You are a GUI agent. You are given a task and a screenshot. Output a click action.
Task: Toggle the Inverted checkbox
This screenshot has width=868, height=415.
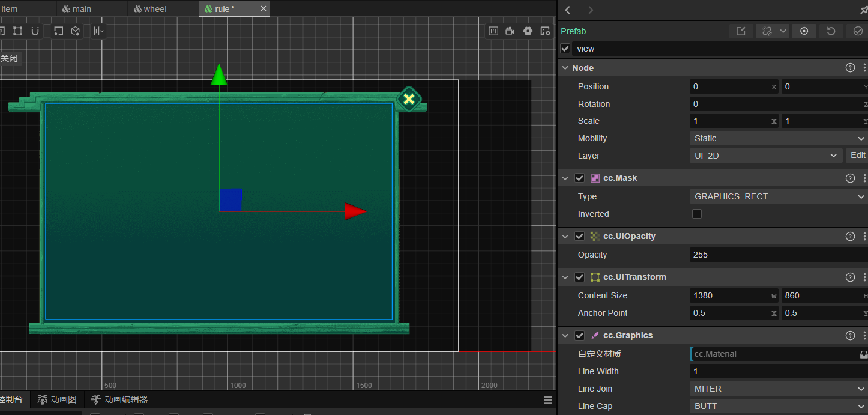pos(697,214)
